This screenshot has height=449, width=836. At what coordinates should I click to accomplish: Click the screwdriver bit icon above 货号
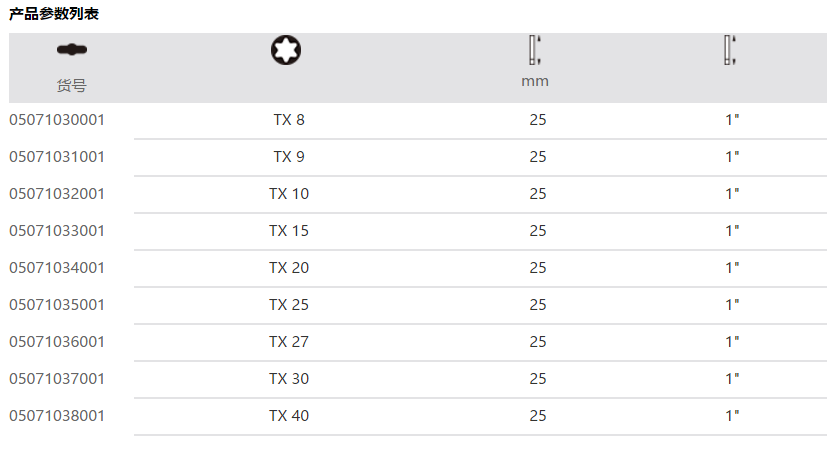[71, 50]
